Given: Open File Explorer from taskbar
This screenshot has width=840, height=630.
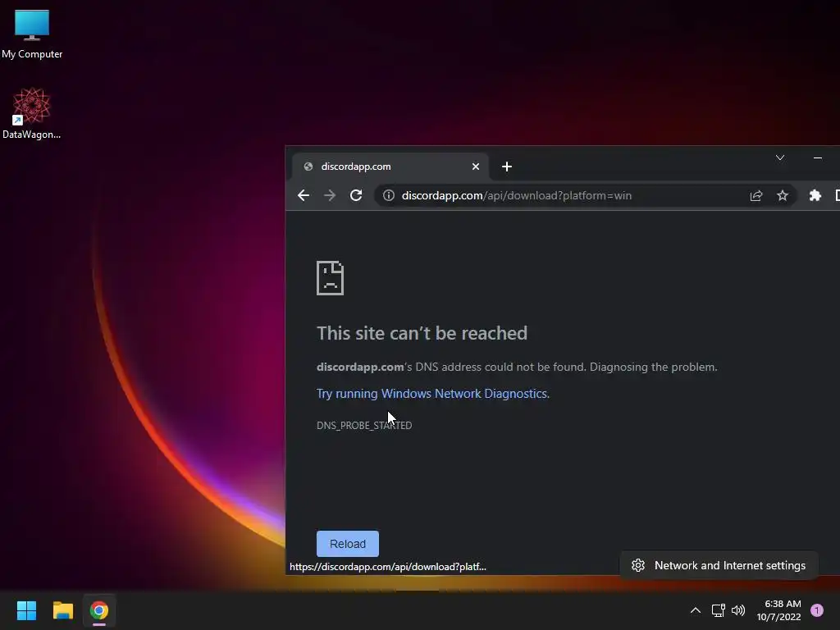Looking at the screenshot, I should (62, 610).
